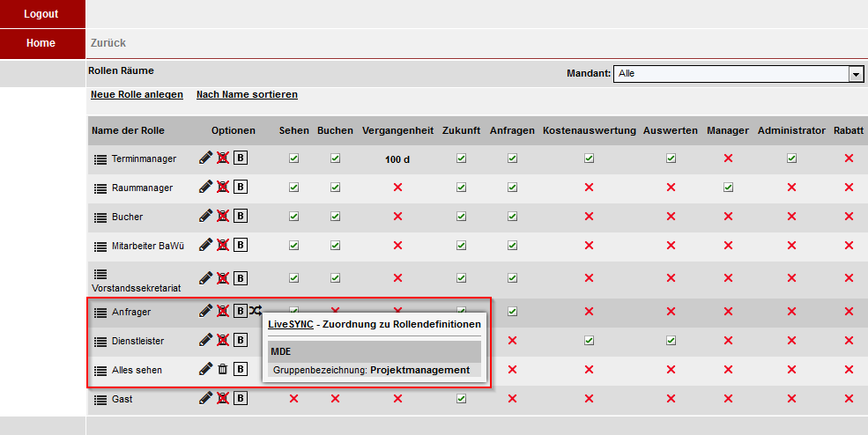Toggle Sehen checkbox for Terminmanager

click(294, 159)
